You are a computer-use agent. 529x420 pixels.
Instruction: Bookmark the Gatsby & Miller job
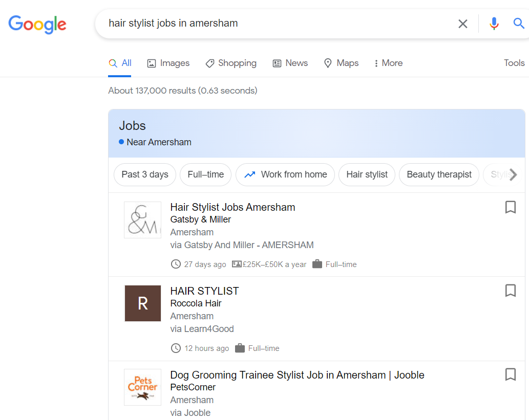tap(511, 207)
